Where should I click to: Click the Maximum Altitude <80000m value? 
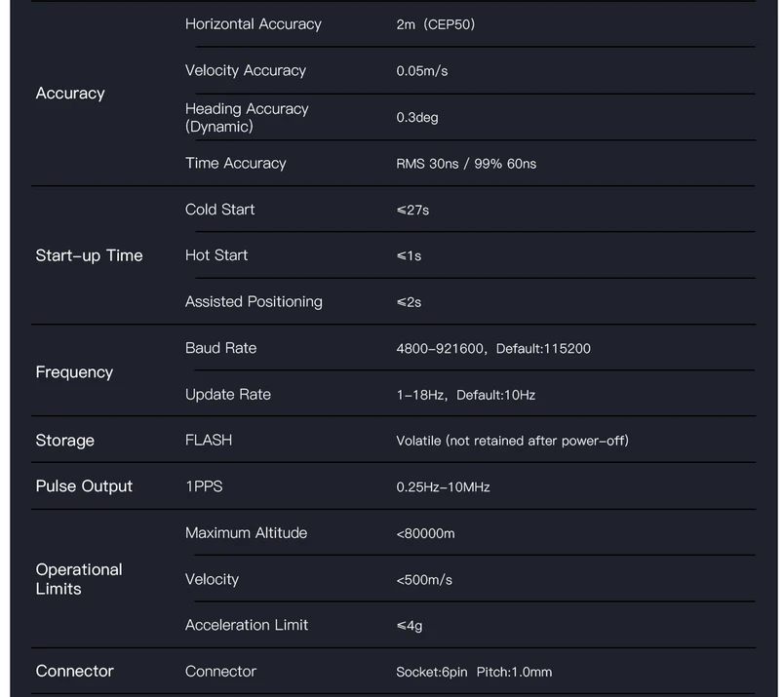click(425, 533)
